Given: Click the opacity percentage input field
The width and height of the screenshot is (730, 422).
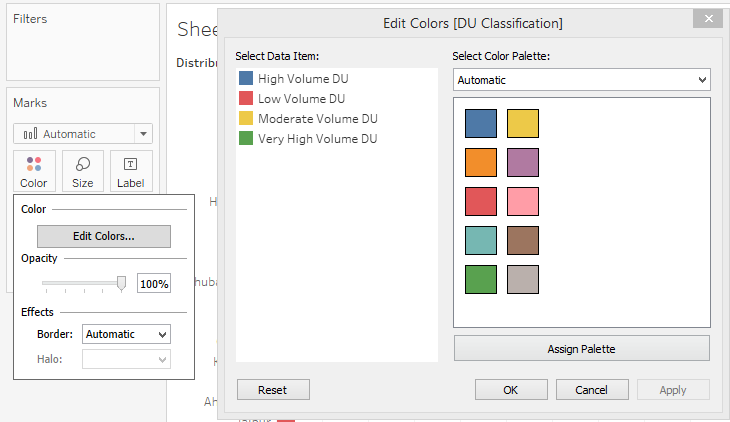Looking at the screenshot, I should (x=154, y=284).
